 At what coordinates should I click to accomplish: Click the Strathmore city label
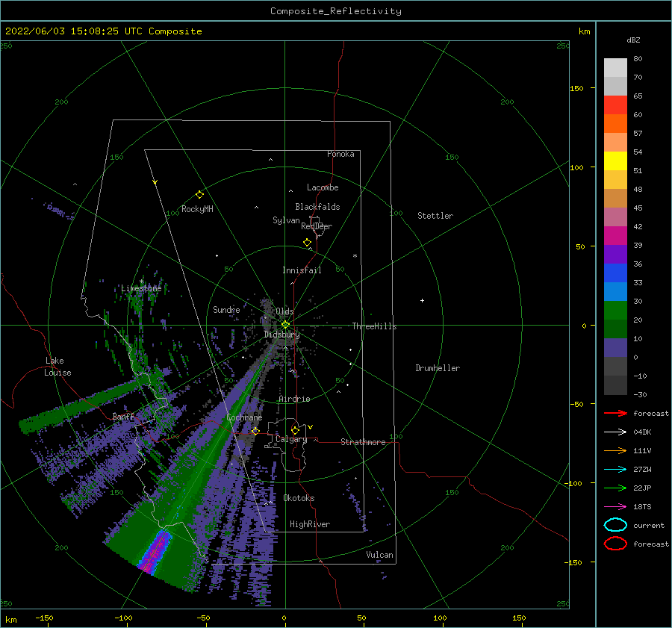coord(363,442)
